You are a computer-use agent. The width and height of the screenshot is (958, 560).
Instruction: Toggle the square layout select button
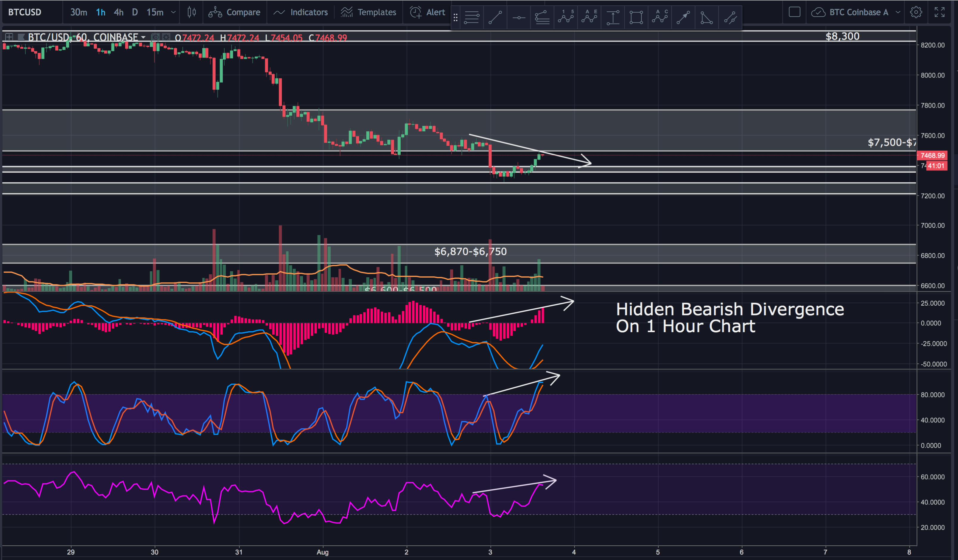coord(794,12)
